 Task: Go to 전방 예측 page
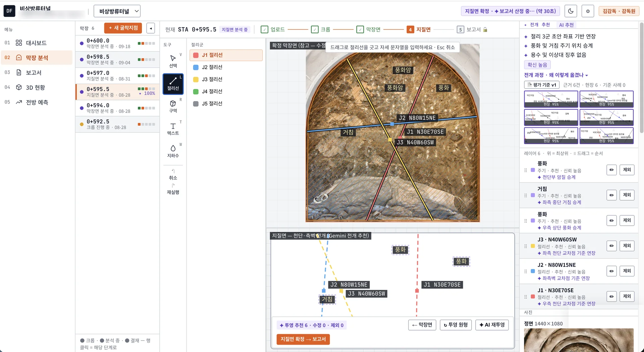(37, 102)
